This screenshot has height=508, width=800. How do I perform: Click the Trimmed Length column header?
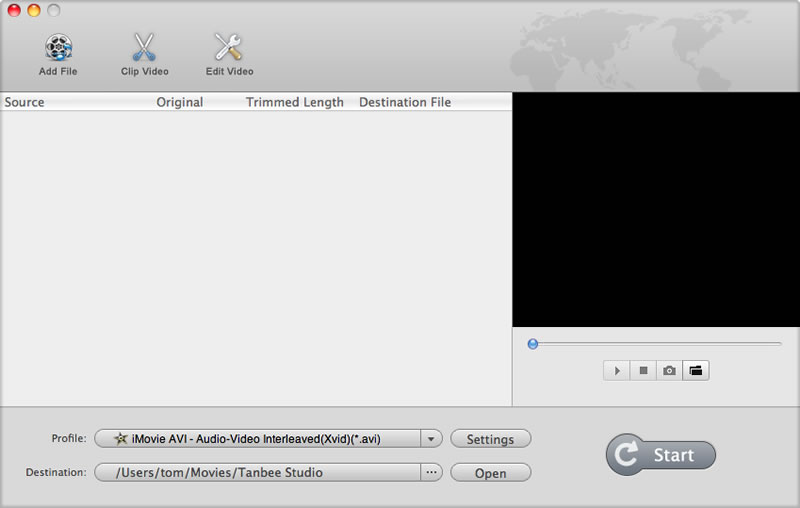click(x=294, y=102)
